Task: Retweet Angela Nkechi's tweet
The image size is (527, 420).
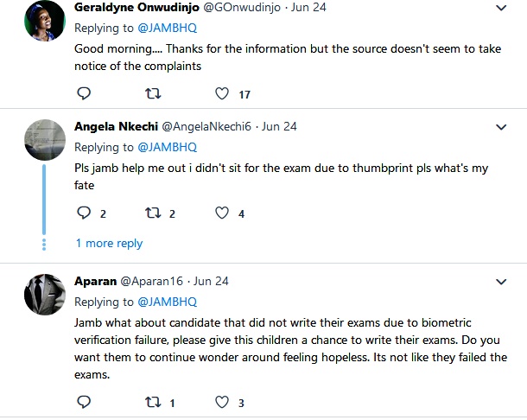Action: (152, 213)
